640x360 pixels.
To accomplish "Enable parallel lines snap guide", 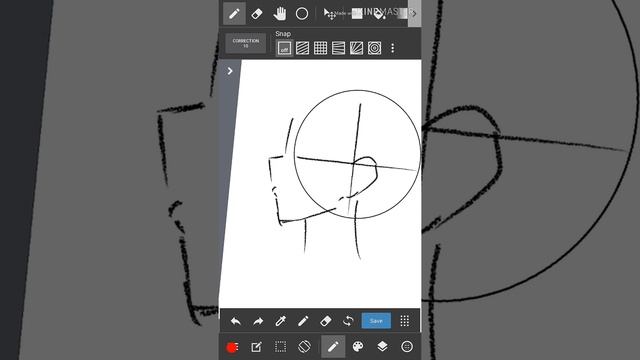I will click(x=302, y=48).
